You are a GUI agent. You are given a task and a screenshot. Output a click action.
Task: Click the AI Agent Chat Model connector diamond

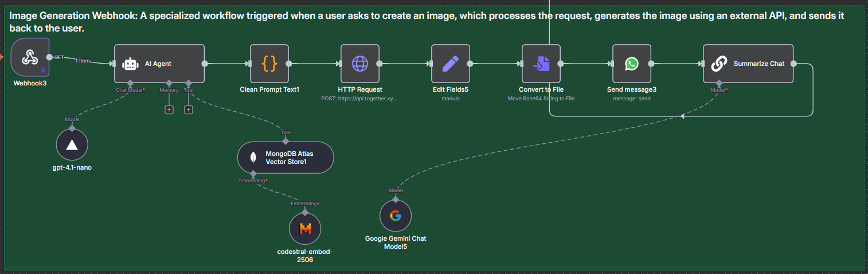click(131, 84)
